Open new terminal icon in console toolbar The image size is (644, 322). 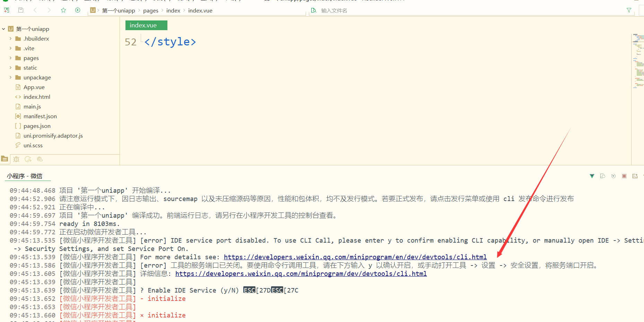click(635, 176)
